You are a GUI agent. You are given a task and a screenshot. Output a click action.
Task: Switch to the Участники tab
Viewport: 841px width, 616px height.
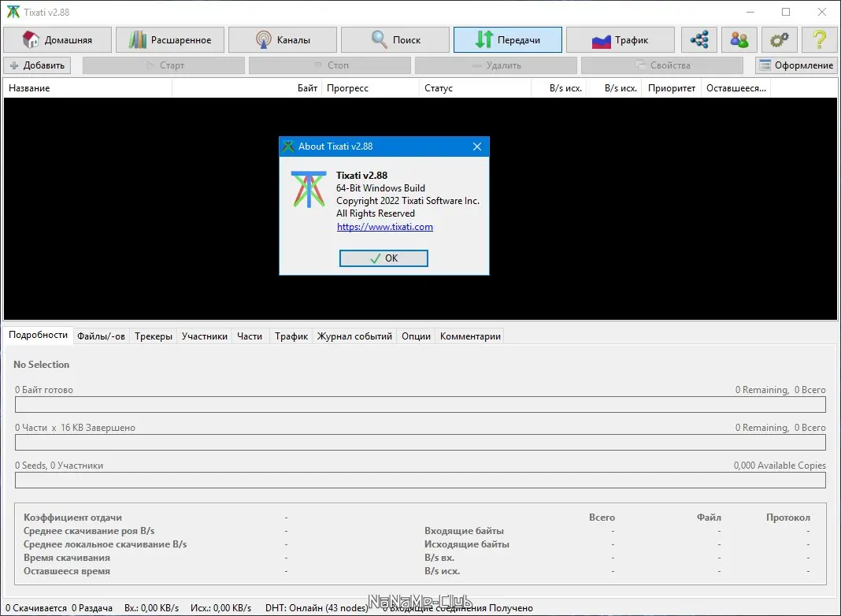coord(205,336)
